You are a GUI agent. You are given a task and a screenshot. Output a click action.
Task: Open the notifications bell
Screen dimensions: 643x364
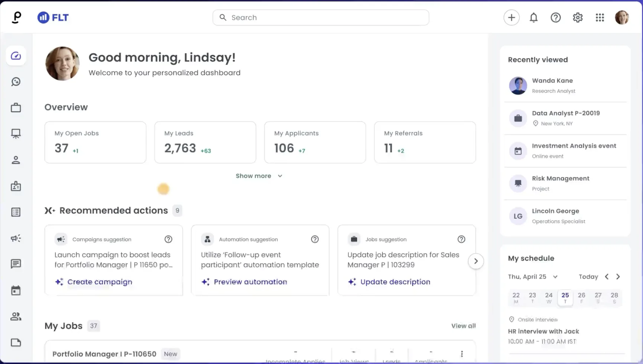(534, 17)
